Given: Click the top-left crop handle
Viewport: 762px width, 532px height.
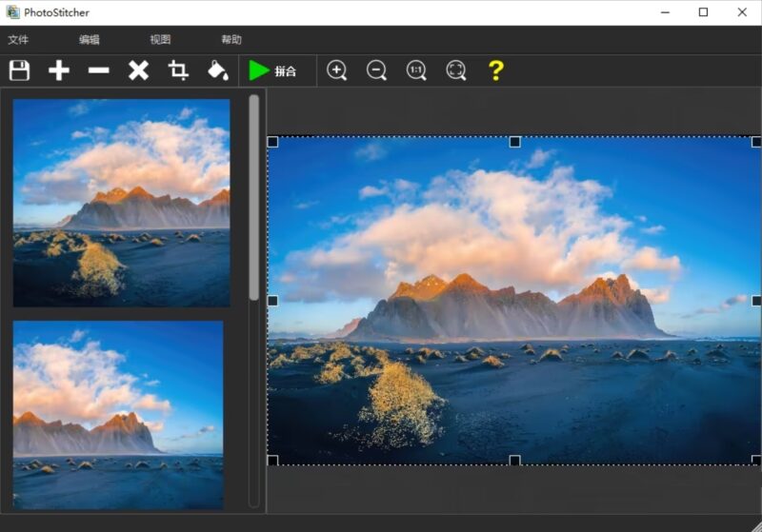Looking at the screenshot, I should (x=272, y=142).
